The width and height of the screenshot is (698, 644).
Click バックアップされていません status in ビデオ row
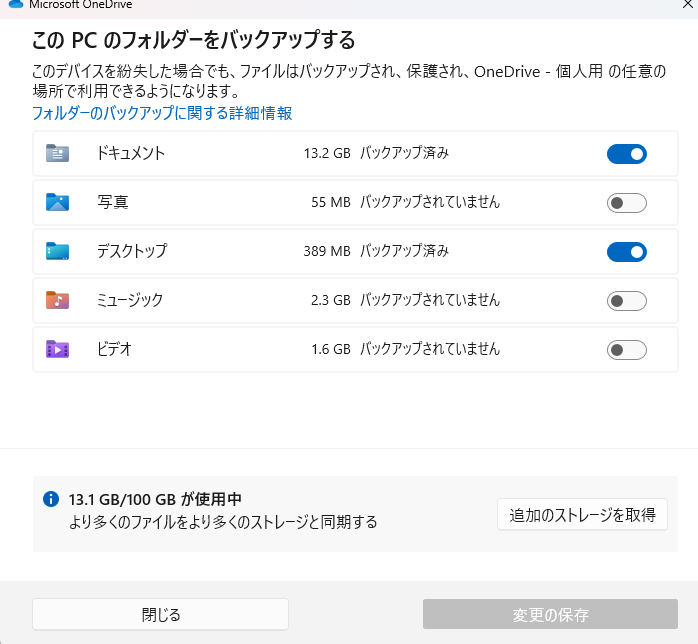pyautogui.click(x=430, y=349)
